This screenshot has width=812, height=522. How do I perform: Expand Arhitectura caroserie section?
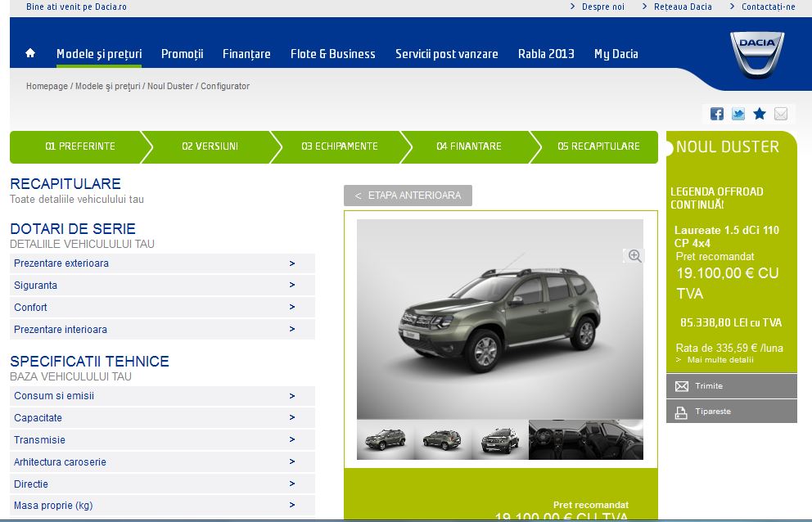click(x=162, y=462)
